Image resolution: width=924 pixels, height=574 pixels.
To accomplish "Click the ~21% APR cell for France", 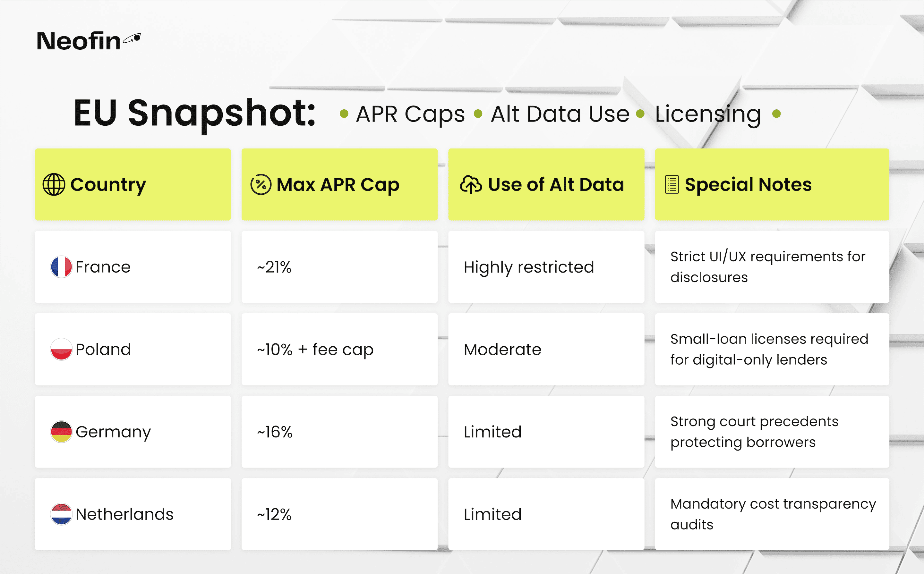I will [x=339, y=267].
